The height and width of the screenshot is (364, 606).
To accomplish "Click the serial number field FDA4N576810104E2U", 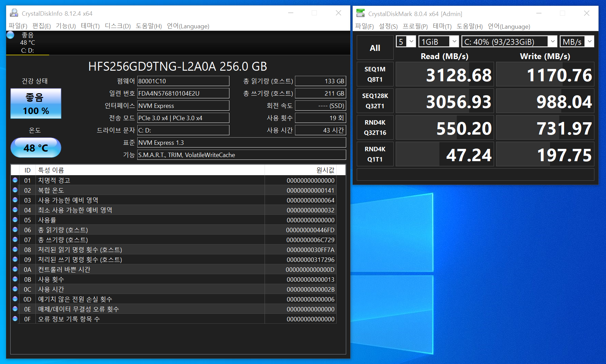I will point(183,93).
